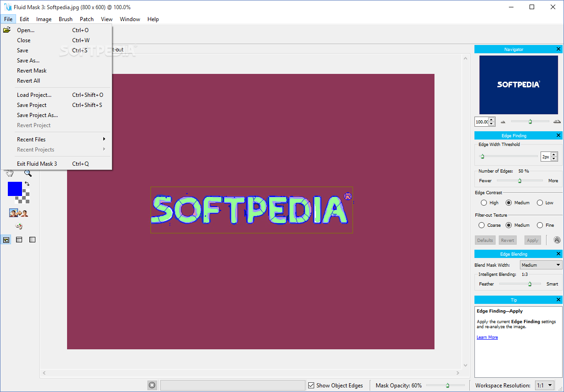The image size is (564, 392).
Task: Adjust Number of Edges slider handle
Action: click(x=519, y=181)
